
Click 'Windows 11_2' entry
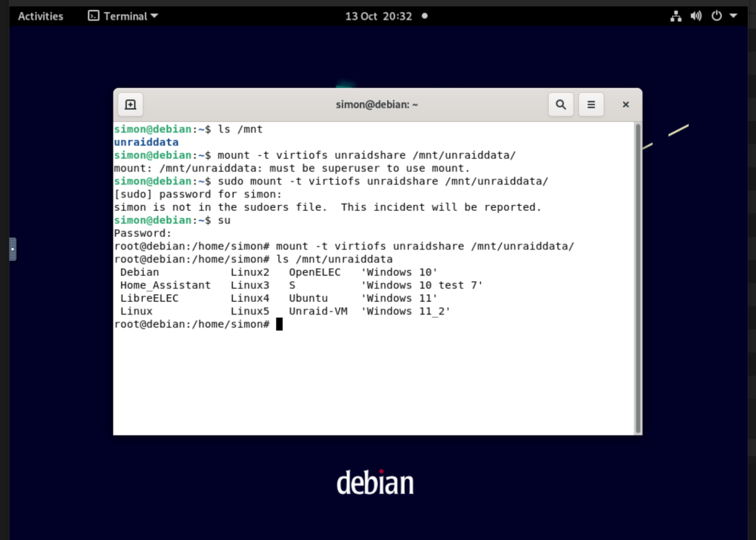pos(405,311)
